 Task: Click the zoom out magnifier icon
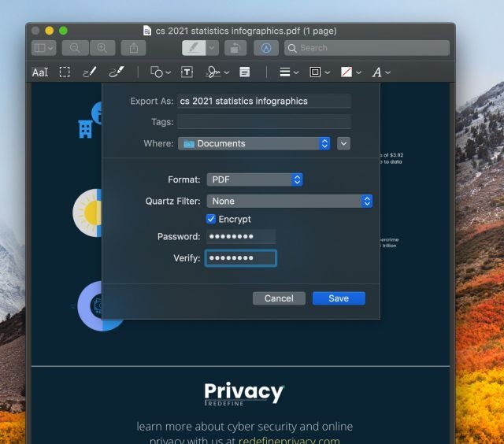click(75, 48)
